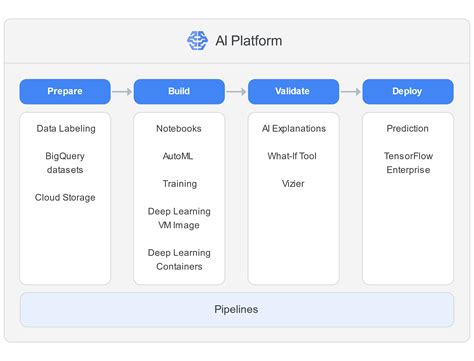Select the Prepare stage button
474x361 pixels.
click(65, 91)
